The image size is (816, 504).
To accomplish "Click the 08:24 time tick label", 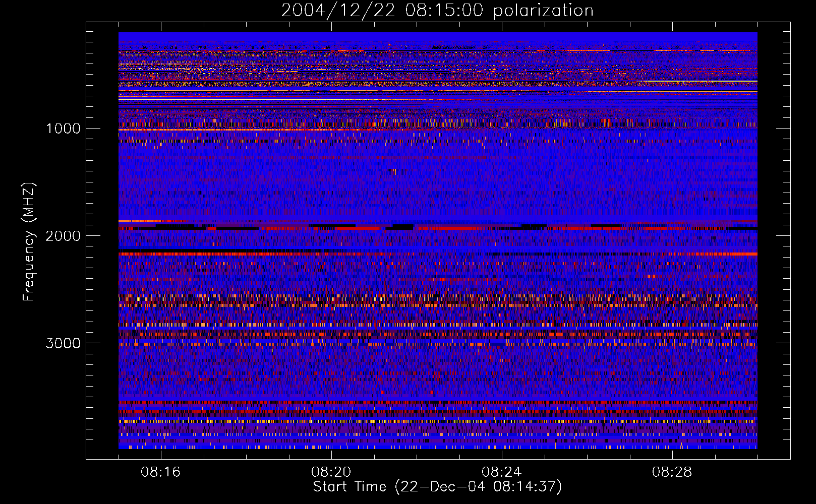I will tap(502, 472).
